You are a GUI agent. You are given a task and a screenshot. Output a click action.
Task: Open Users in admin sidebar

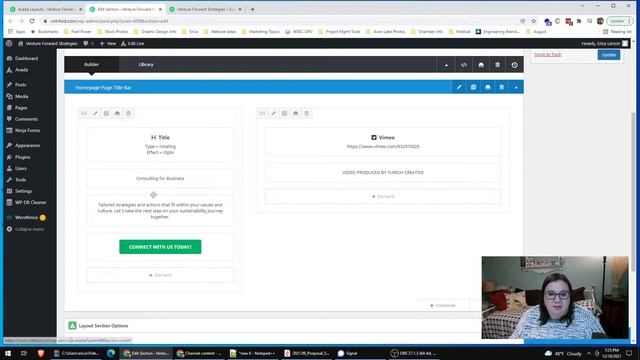click(x=21, y=168)
